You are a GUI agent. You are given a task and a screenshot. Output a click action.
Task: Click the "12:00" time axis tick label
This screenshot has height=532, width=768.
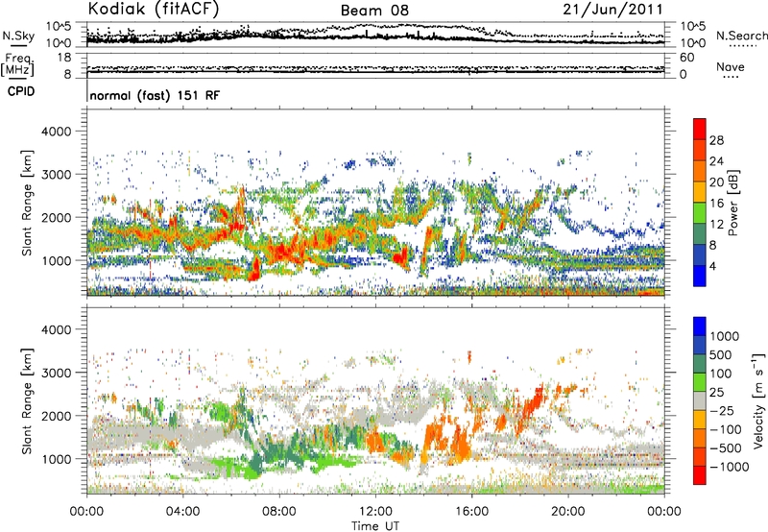[x=375, y=512]
